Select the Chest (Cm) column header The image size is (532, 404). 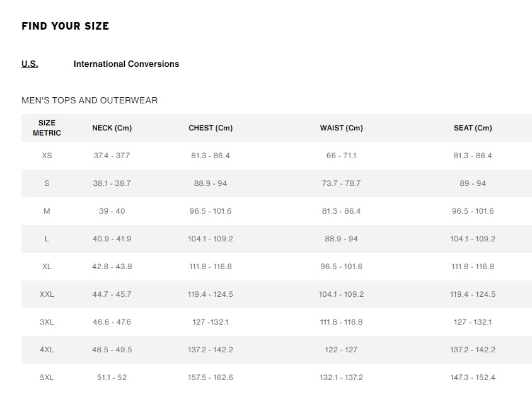[x=211, y=128]
